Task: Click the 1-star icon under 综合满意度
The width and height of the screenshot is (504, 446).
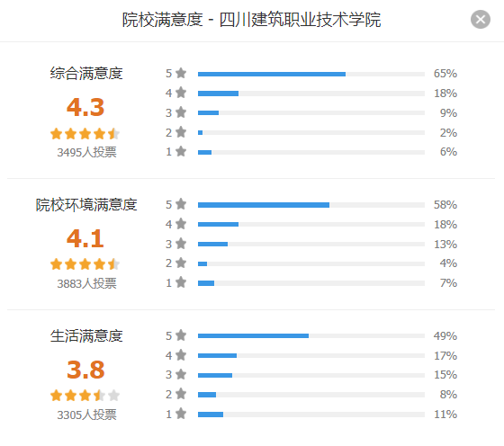Action: point(181,151)
